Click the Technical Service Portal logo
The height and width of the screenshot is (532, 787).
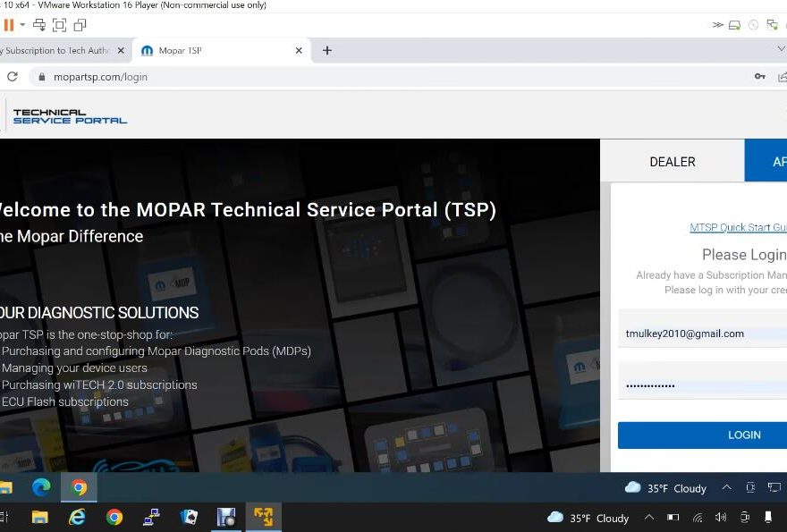point(70,116)
